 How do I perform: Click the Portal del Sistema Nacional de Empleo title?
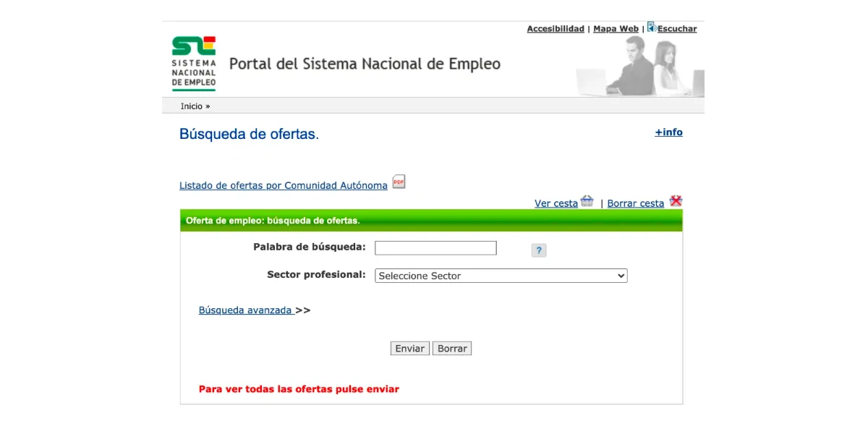pos(365,64)
